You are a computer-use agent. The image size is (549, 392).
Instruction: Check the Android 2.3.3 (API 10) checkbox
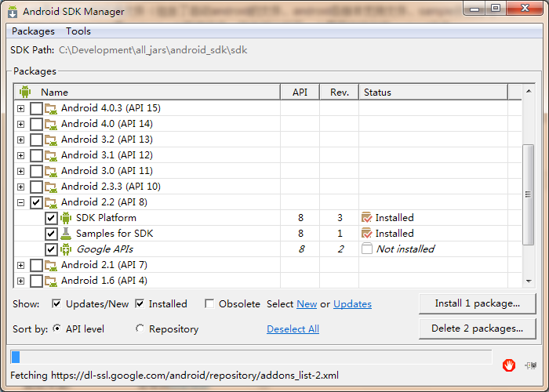tap(36, 187)
